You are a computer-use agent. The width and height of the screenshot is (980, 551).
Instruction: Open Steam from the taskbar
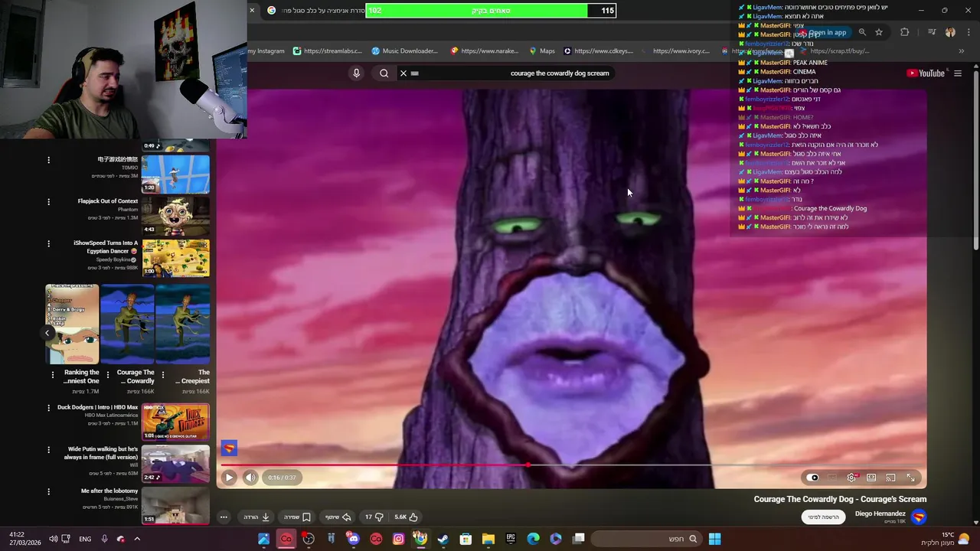coord(443,539)
